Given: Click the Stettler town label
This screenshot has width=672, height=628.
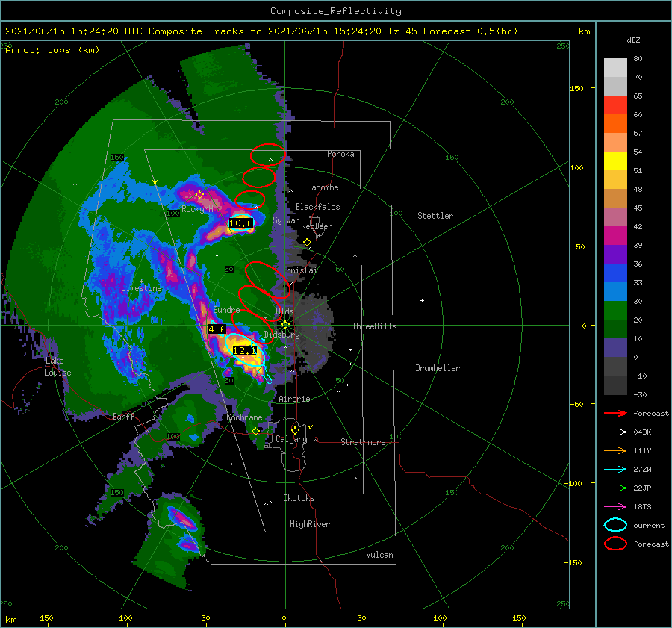Looking at the screenshot, I should (435, 216).
